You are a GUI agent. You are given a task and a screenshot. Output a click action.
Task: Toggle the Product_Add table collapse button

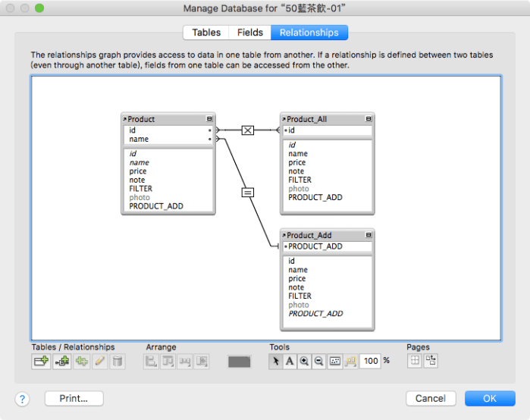368,235
